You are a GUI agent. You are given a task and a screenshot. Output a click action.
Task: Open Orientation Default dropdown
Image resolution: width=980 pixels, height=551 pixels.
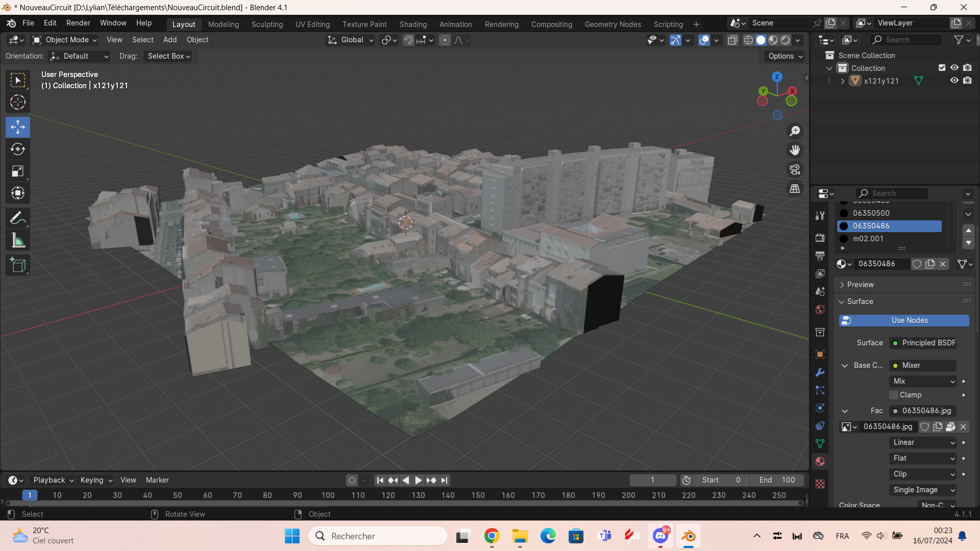coord(79,56)
